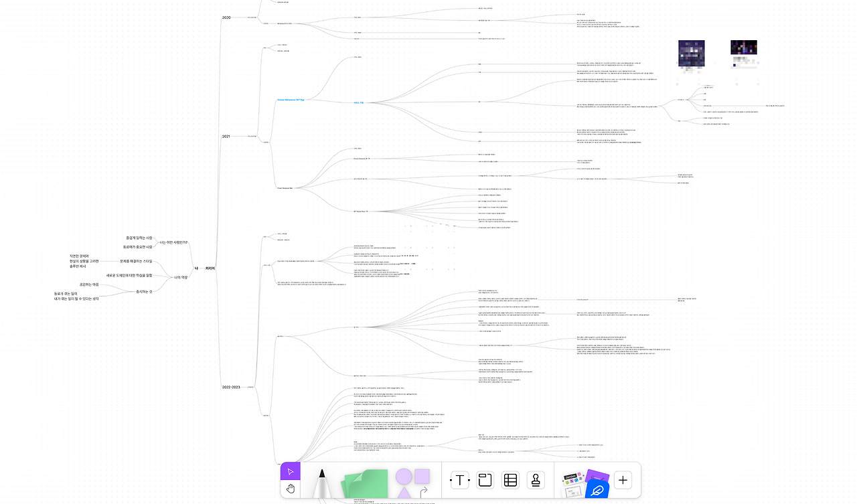Image resolution: width=857 pixels, height=504 pixels.
Task: Select the '2022-2023' mind map node
Action: (x=231, y=388)
